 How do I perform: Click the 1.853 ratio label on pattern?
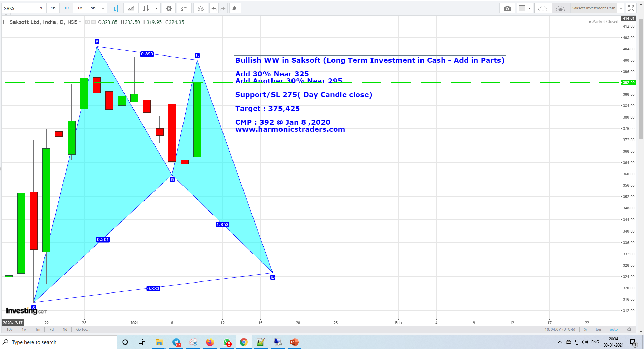tap(222, 225)
